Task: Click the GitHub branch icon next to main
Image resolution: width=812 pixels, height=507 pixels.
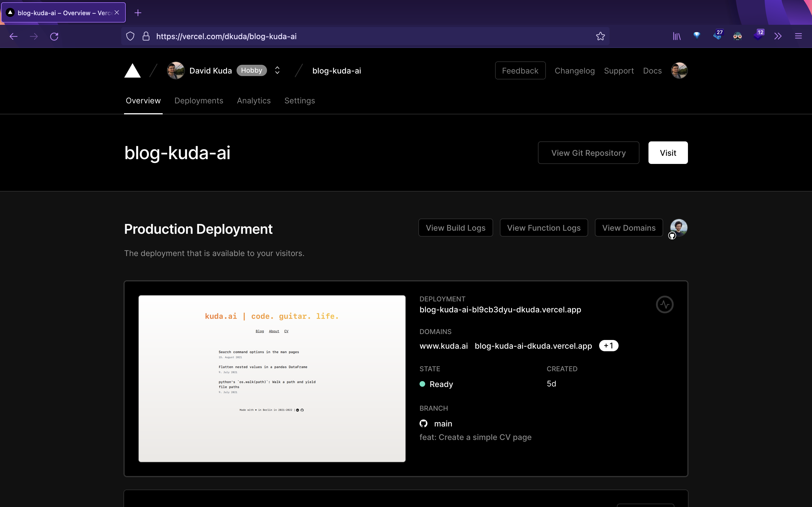Action: coord(424,423)
